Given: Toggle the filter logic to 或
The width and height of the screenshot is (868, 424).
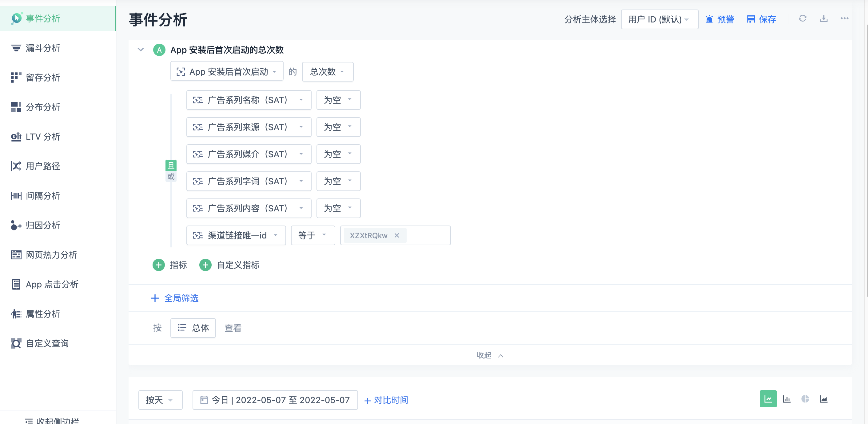Looking at the screenshot, I should 171,177.
